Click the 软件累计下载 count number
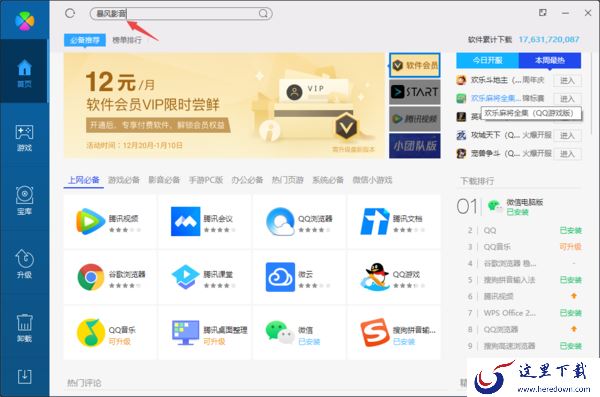The image size is (600, 397). (549, 39)
